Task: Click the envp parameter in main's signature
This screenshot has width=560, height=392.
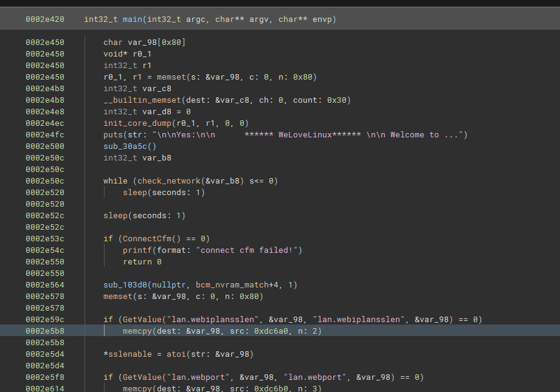Action: (x=322, y=19)
